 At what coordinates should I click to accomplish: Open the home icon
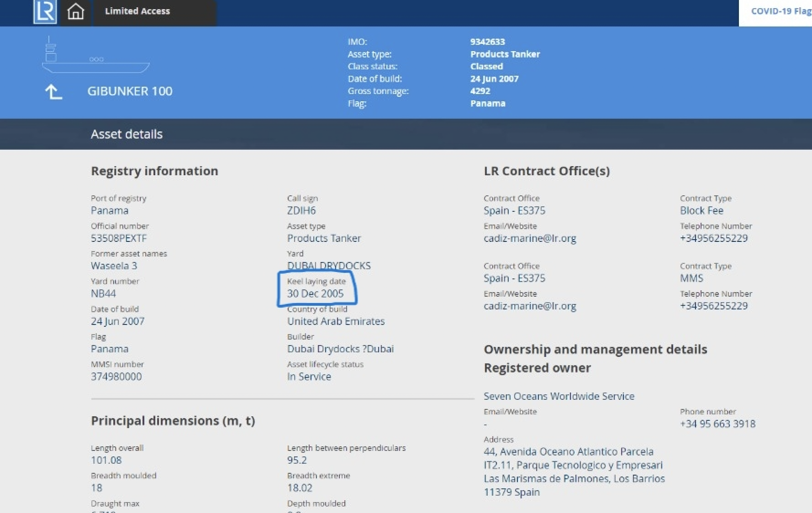coord(76,12)
